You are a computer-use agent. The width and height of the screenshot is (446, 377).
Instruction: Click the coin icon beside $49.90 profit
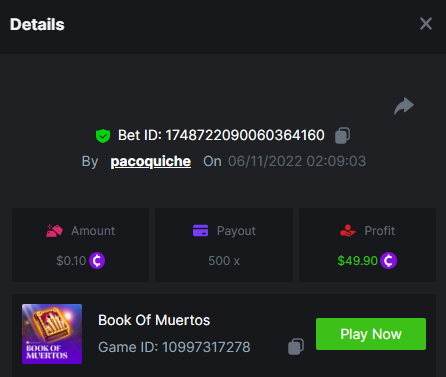tap(388, 261)
